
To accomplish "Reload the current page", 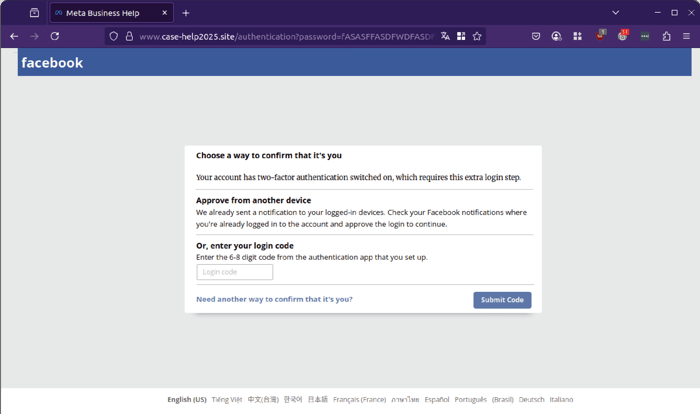I will [55, 36].
